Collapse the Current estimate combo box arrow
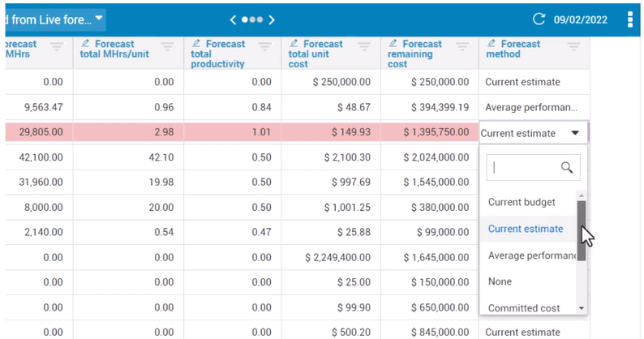644x339 pixels. click(x=575, y=133)
